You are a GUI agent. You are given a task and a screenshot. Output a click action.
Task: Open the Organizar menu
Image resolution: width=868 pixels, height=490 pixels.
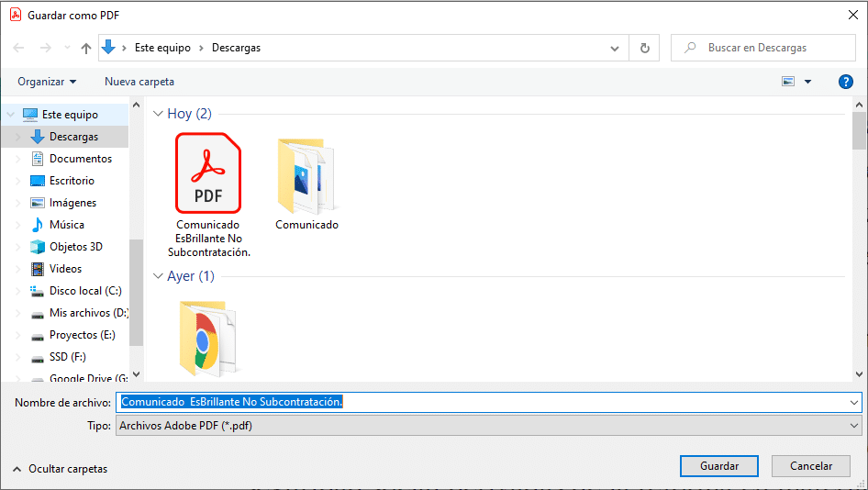click(47, 82)
